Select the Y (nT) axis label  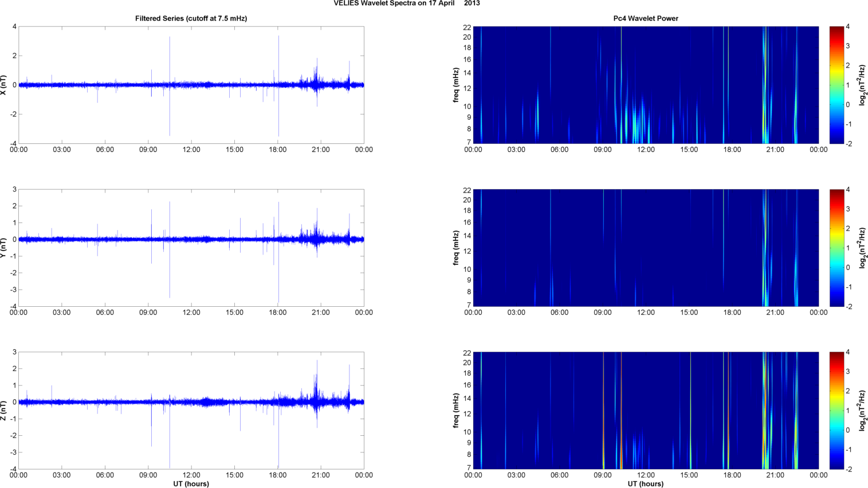[4, 248]
